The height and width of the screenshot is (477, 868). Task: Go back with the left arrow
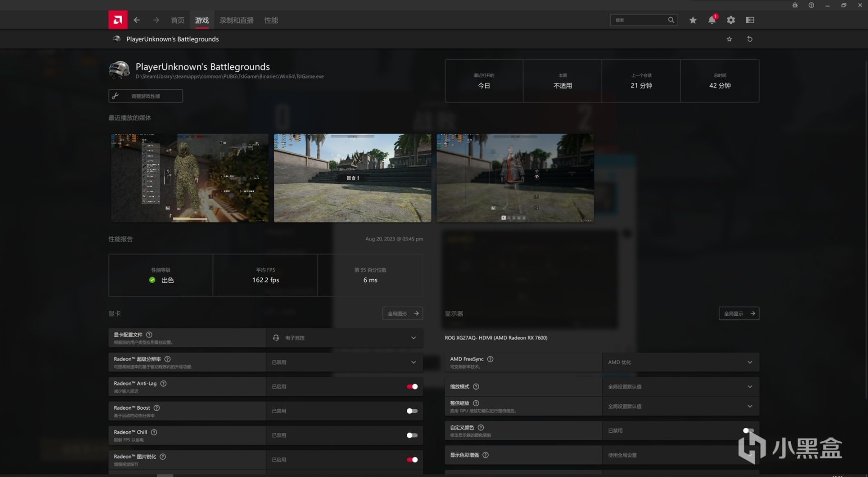tap(137, 20)
